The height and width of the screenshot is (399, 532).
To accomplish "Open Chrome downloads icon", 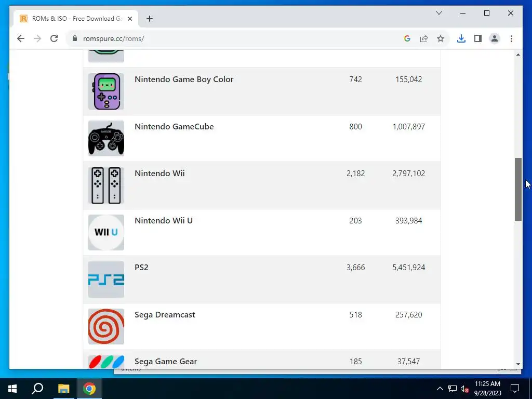I will [x=461, y=38].
